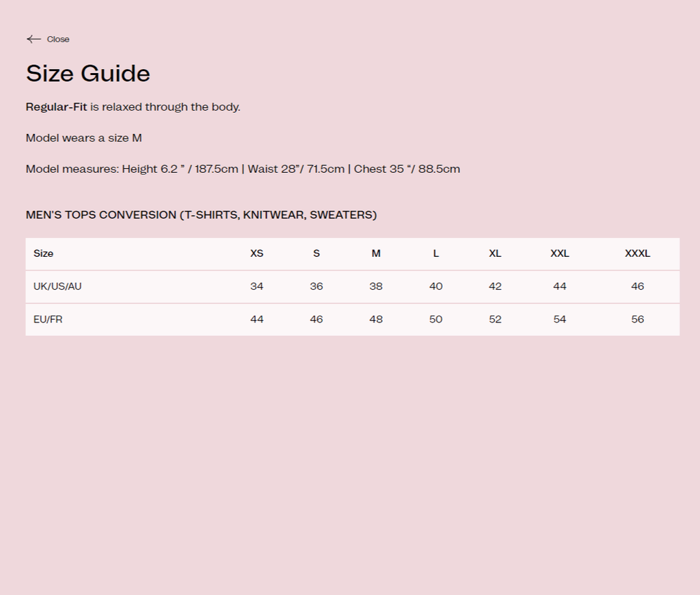Click the Size column header label
The image size is (700, 595).
[x=43, y=253]
